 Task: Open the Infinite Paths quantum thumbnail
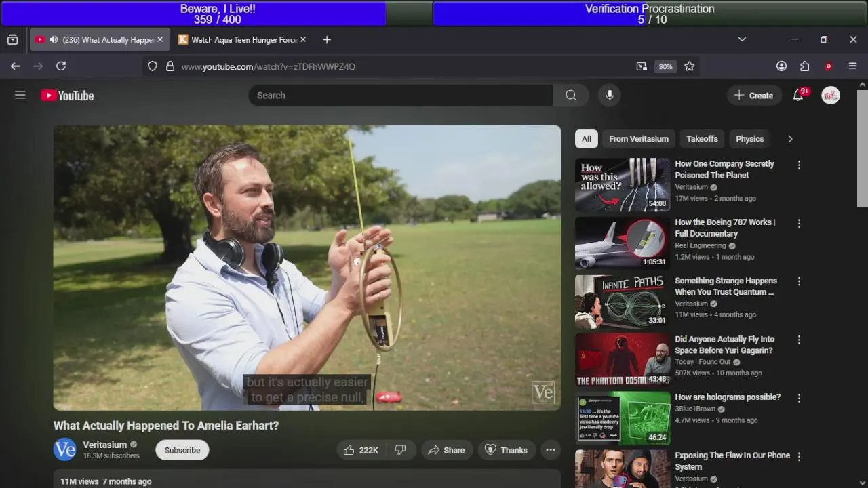[623, 301]
